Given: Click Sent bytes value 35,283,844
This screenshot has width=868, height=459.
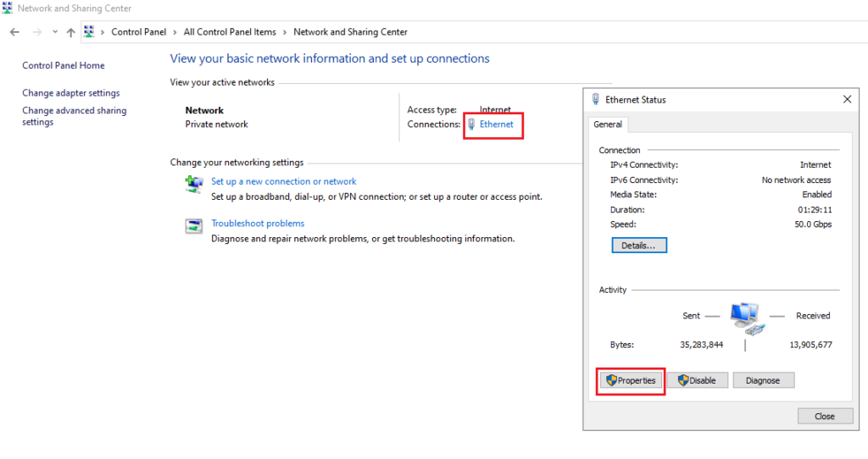Looking at the screenshot, I should point(701,345).
